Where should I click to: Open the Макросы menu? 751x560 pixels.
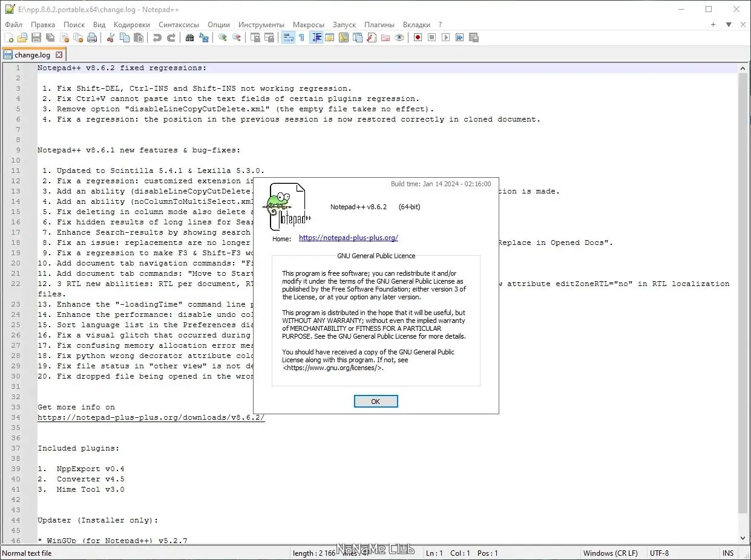[x=309, y=25]
